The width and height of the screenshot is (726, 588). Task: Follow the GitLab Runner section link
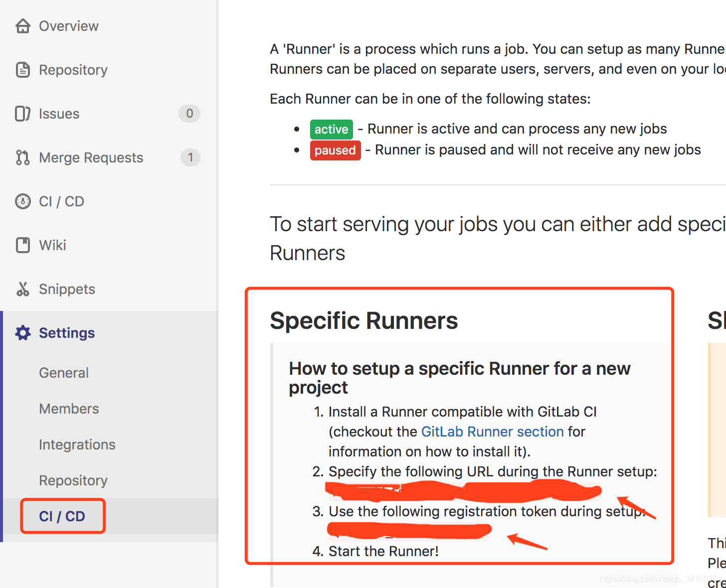(492, 432)
